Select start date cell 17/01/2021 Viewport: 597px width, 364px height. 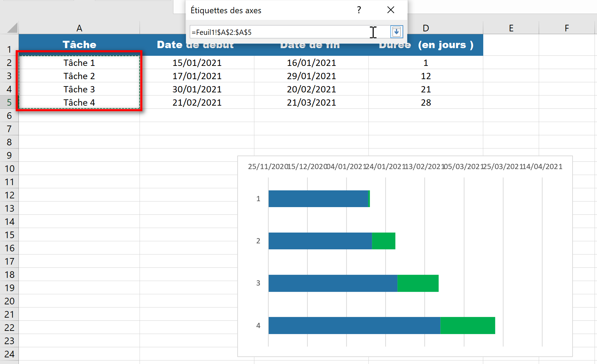coord(197,76)
